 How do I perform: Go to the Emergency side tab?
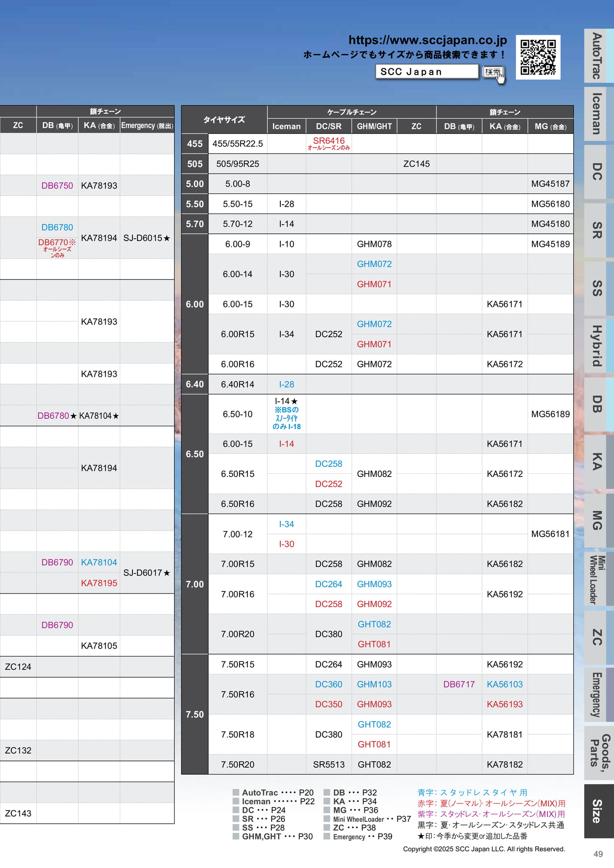click(x=598, y=695)
